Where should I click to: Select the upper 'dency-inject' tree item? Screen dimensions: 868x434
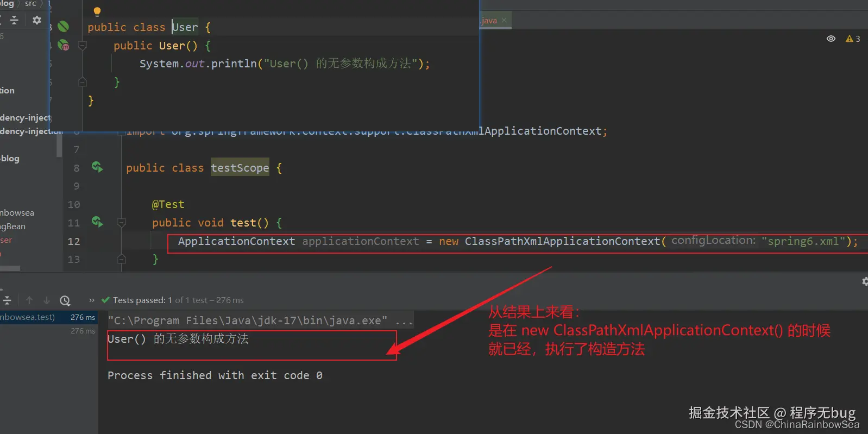point(26,117)
